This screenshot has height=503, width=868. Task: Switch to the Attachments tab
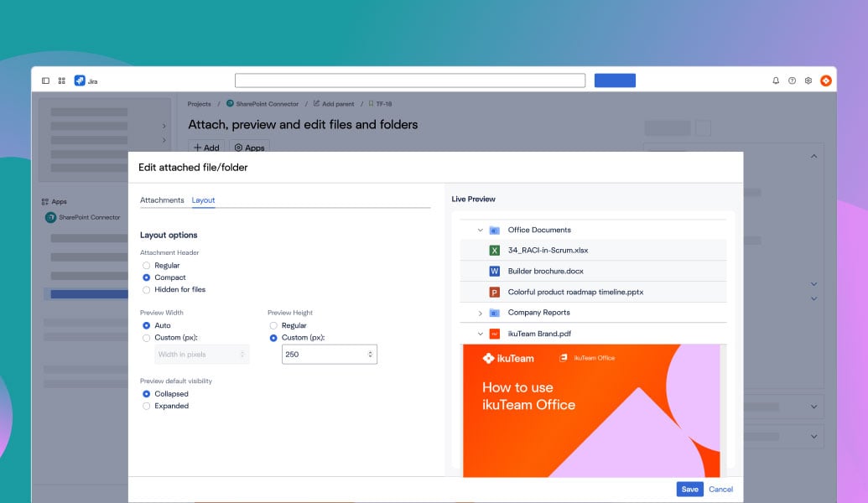tap(162, 200)
